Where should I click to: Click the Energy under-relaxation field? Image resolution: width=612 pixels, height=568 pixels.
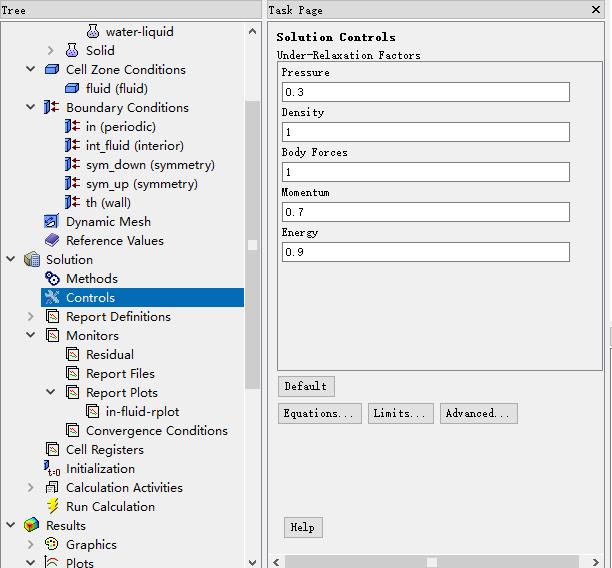425,252
